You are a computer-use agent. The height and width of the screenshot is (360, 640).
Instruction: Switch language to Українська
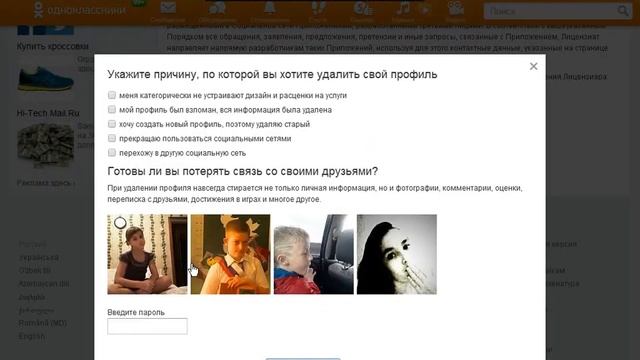(x=39, y=258)
